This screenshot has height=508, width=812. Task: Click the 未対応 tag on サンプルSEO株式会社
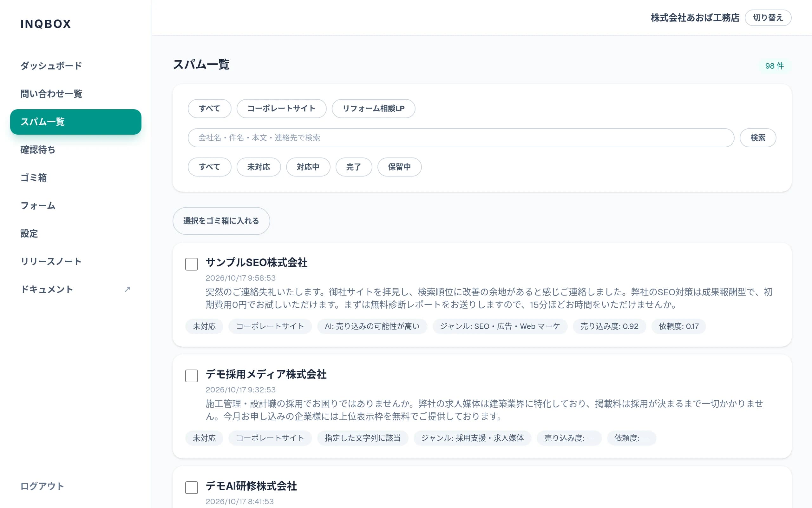click(x=204, y=326)
